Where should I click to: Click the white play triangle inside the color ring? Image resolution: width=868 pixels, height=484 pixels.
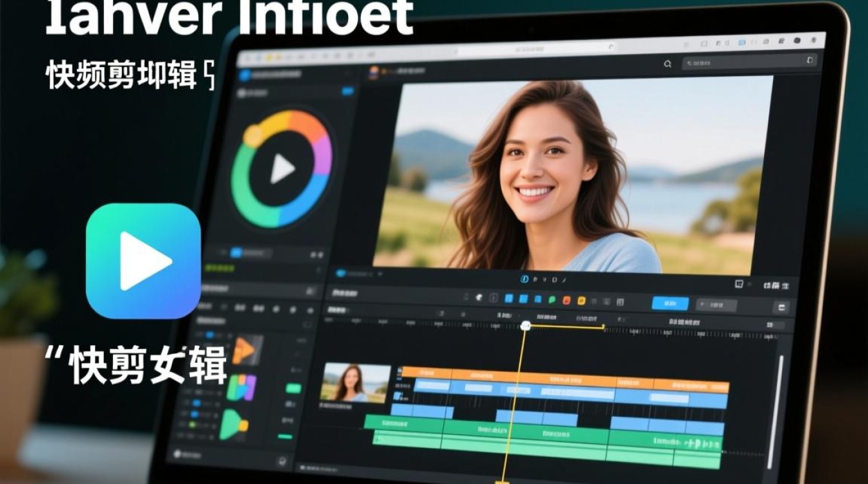pos(282,169)
